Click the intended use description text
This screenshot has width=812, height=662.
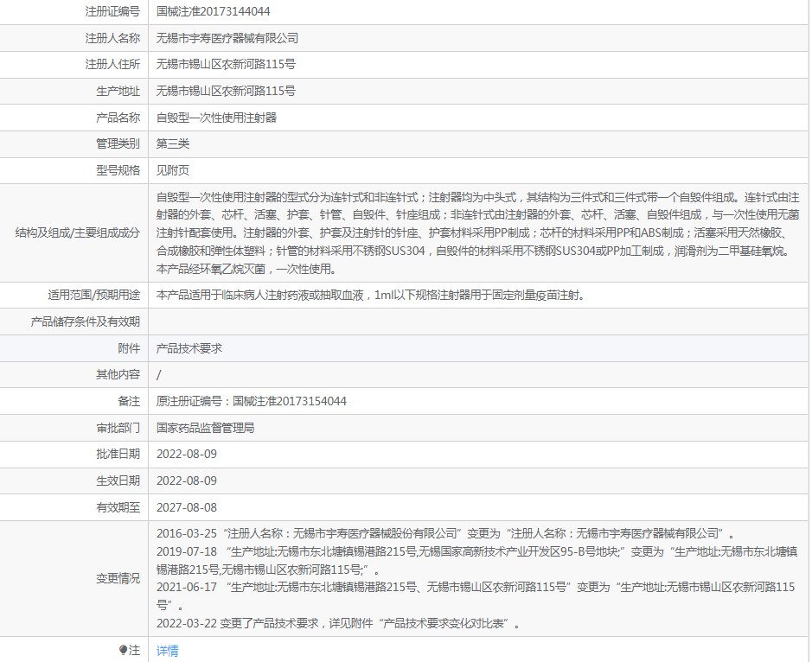pyautogui.click(x=371, y=296)
